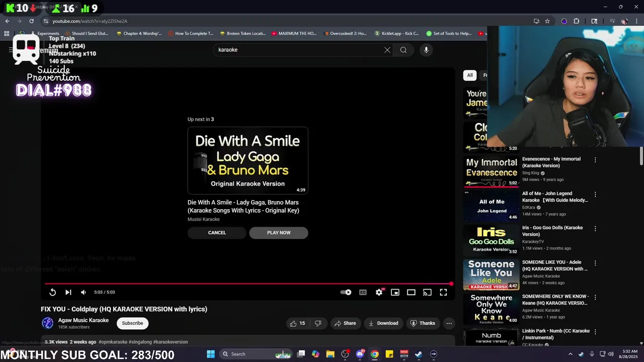Image resolution: width=644 pixels, height=362 pixels.
Task: Open the Agaw Music Karaoke channel name
Action: [84, 320]
